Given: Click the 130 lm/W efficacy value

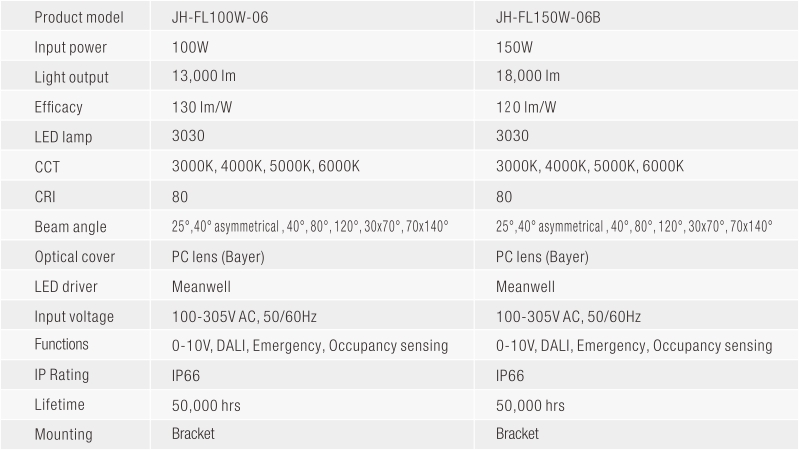Looking at the screenshot, I should 203,107.
